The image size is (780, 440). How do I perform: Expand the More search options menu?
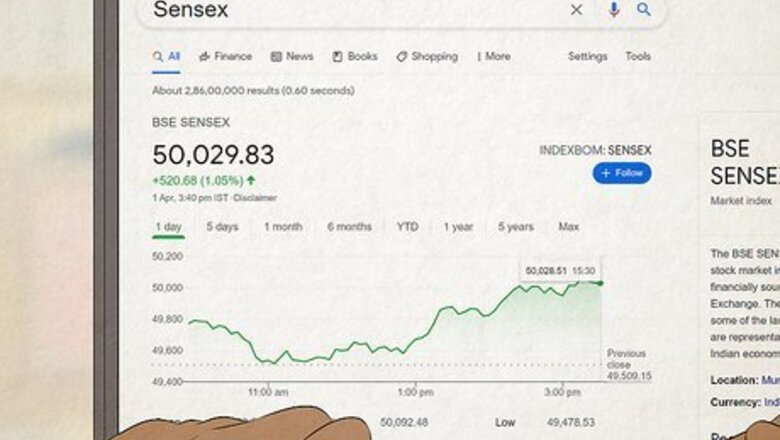coord(494,57)
